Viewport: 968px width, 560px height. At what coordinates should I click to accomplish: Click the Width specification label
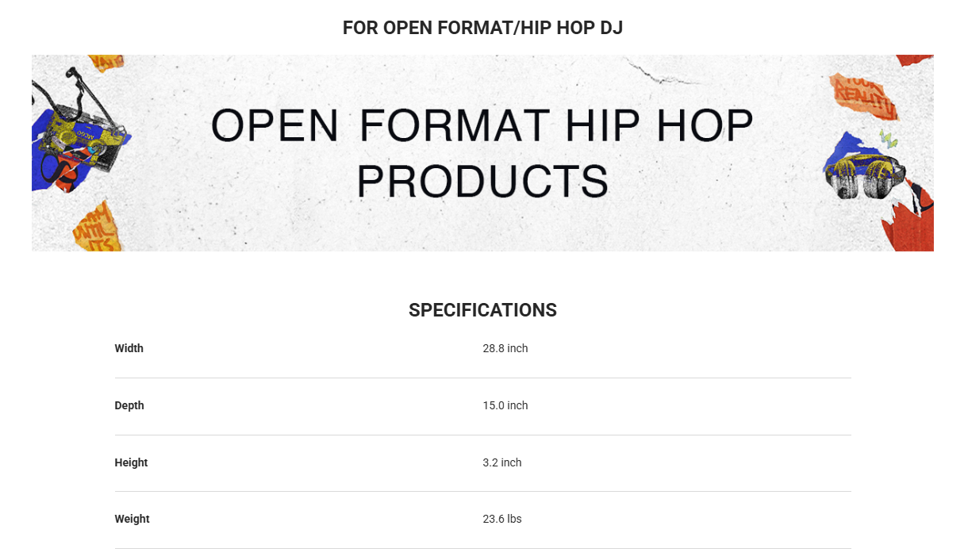(x=129, y=348)
